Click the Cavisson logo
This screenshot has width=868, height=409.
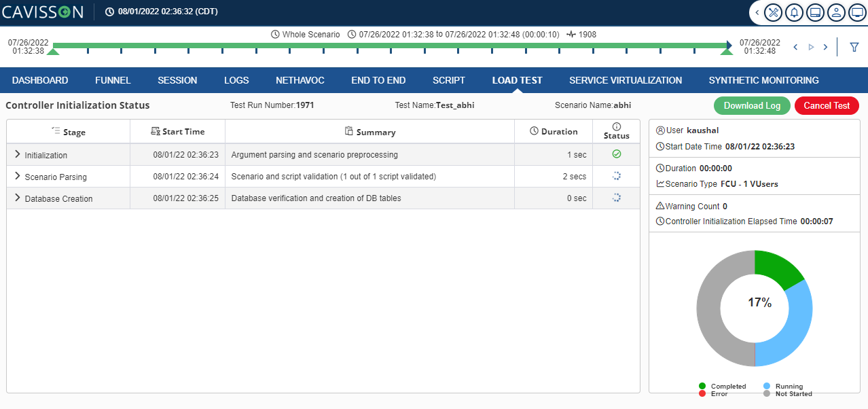coord(43,12)
